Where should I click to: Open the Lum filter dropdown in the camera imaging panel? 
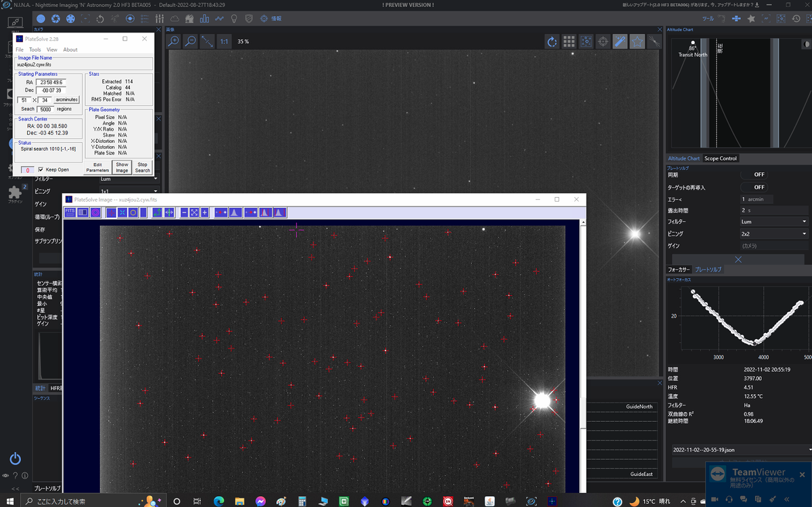pos(128,179)
